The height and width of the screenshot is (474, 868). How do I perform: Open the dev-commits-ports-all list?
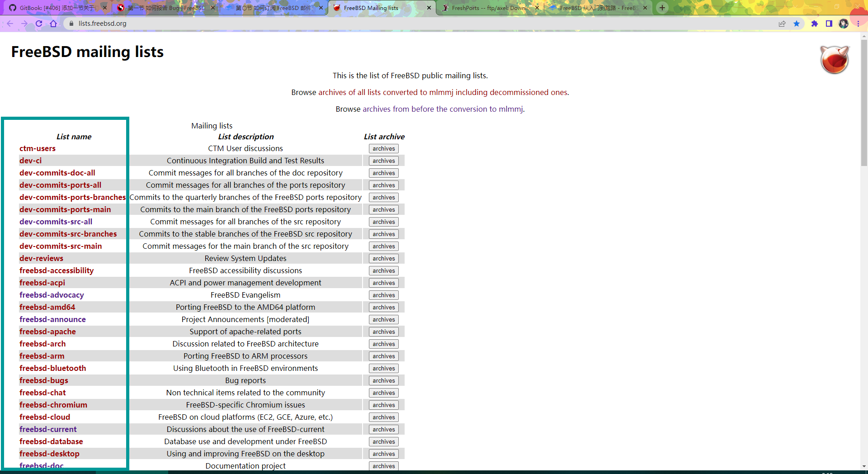[x=60, y=185]
